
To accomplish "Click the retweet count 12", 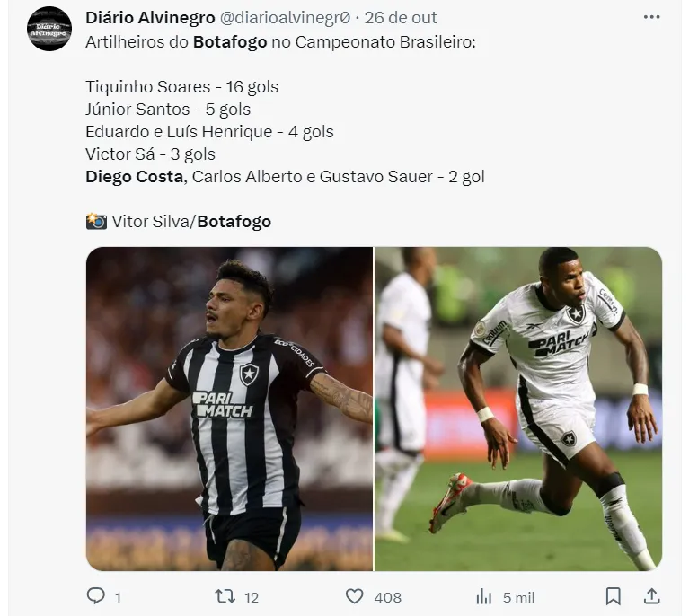I will pyautogui.click(x=252, y=597).
